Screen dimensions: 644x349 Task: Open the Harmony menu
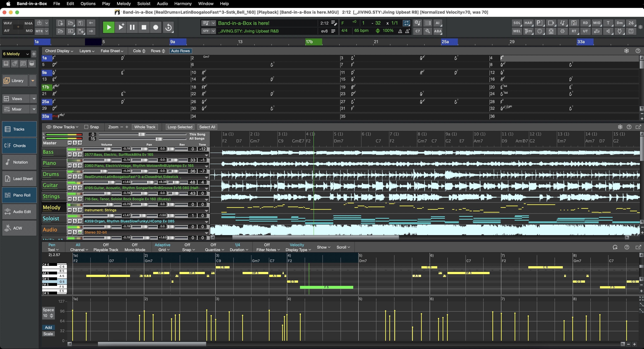point(183,4)
